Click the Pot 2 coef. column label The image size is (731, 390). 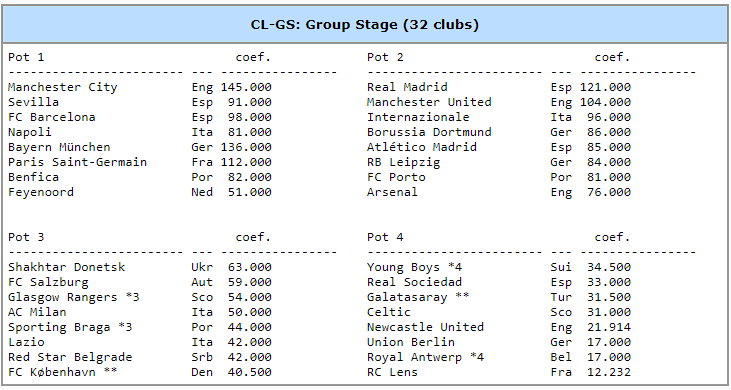pyautogui.click(x=612, y=57)
